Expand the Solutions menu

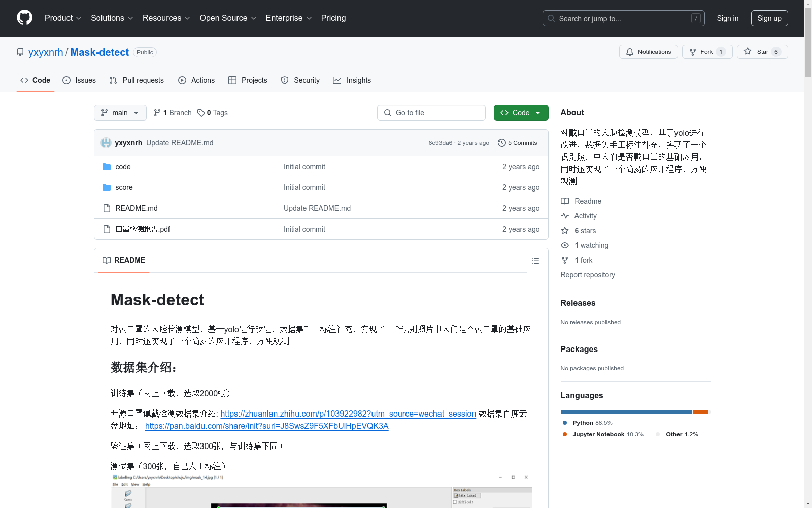pos(112,18)
